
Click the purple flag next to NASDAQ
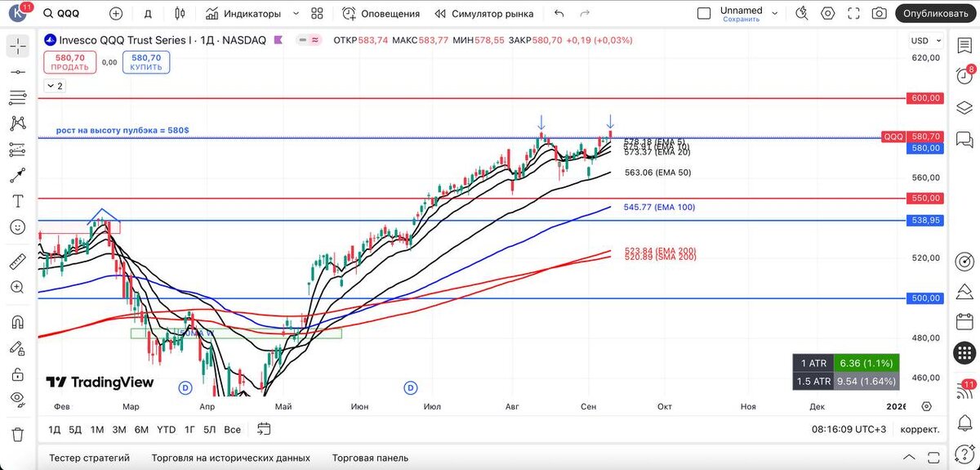point(278,40)
